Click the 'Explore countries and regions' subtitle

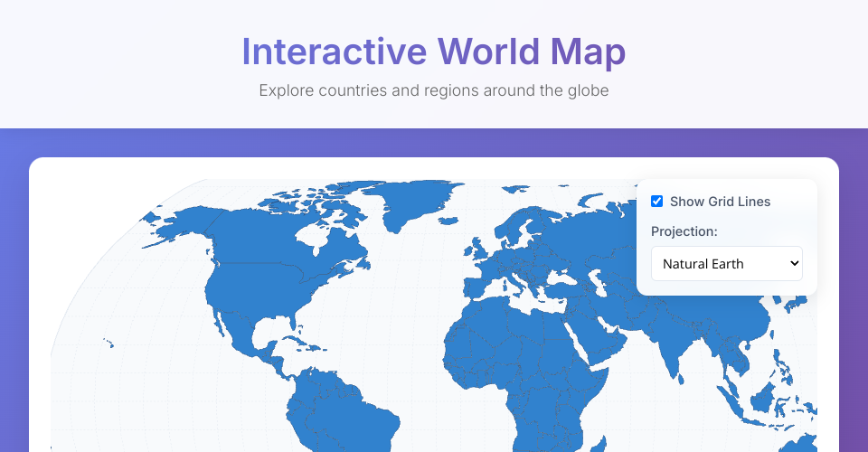[x=433, y=90]
